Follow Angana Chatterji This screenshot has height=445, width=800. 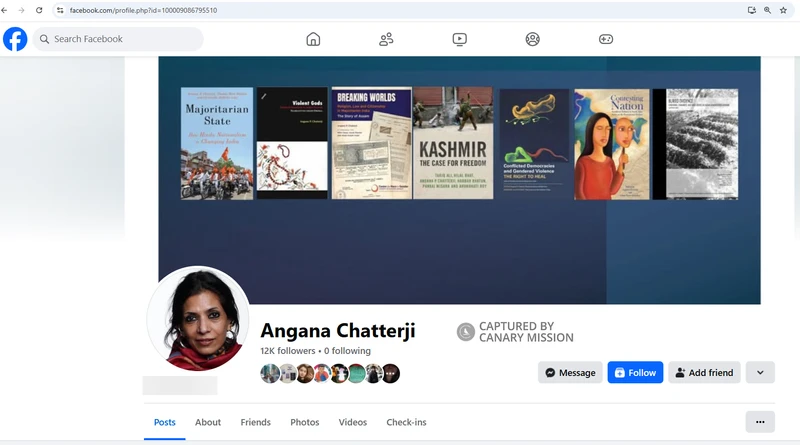click(635, 373)
